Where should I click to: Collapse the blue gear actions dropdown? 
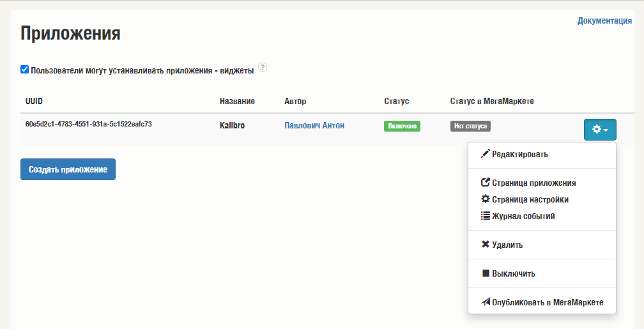tap(600, 130)
